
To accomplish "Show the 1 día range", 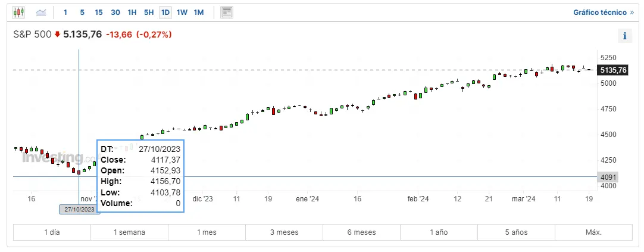I will 52,232.
